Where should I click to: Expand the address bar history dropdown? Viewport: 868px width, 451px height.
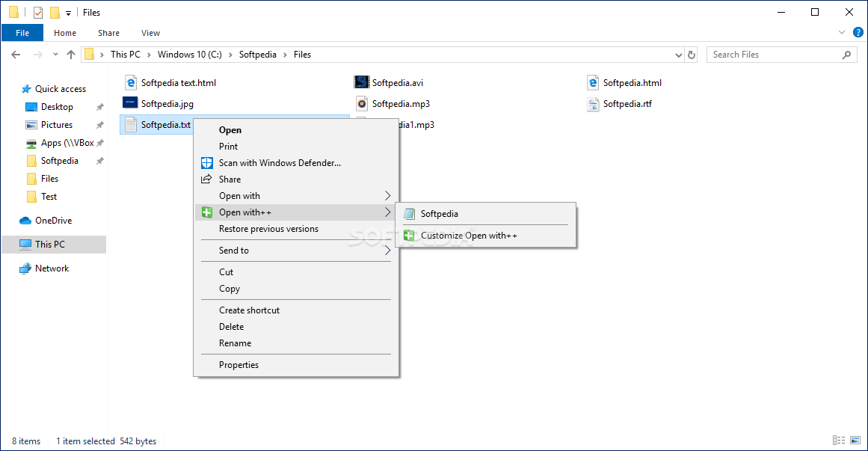[x=679, y=55]
